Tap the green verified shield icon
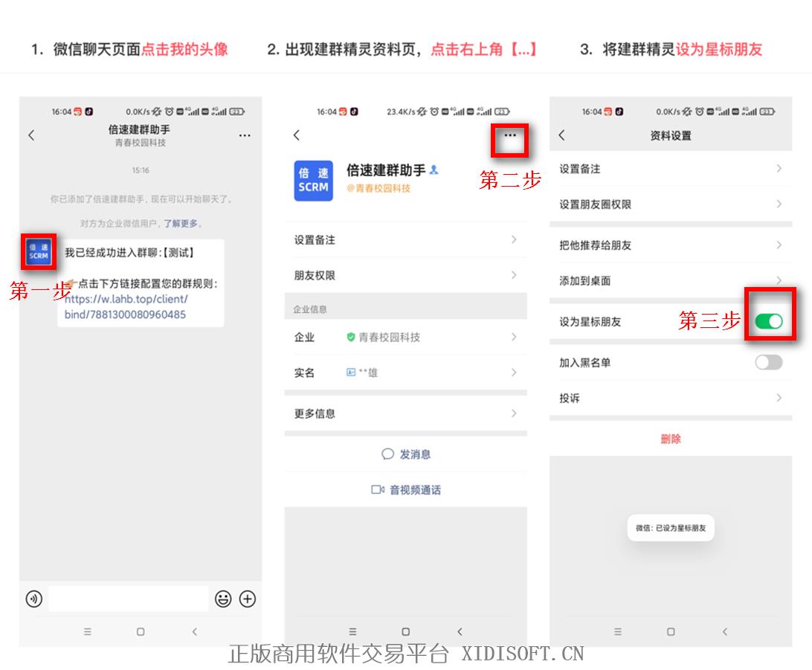 (x=350, y=337)
